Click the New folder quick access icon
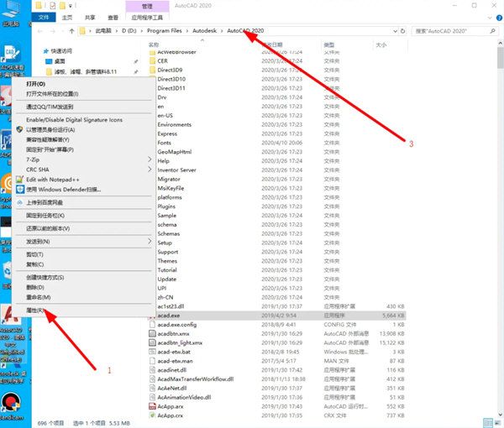Image resolution: width=504 pixels, height=428 pixels. (62, 6)
